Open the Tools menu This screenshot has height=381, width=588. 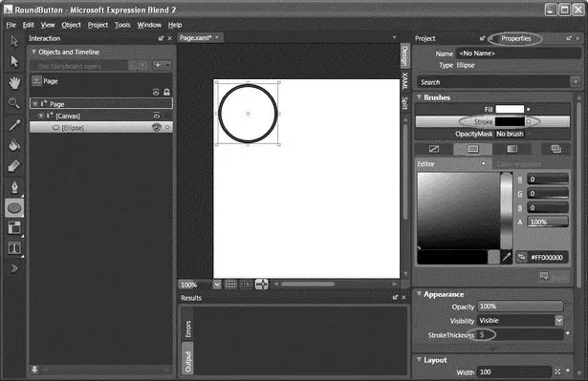click(122, 25)
